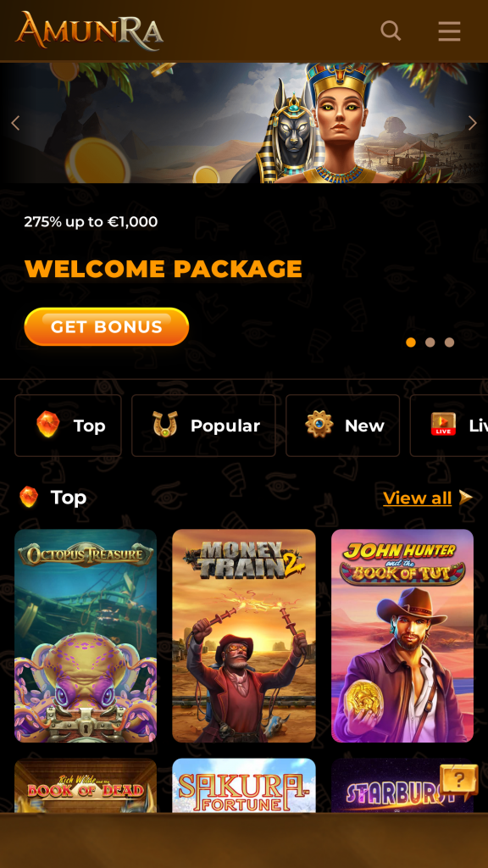Select the second carousel dot indicator

click(430, 342)
